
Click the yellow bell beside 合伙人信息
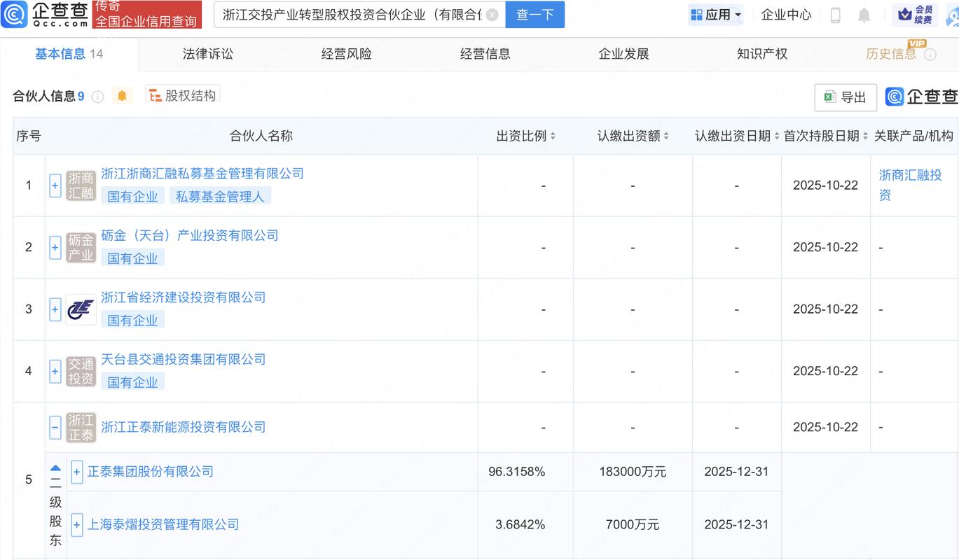click(122, 94)
